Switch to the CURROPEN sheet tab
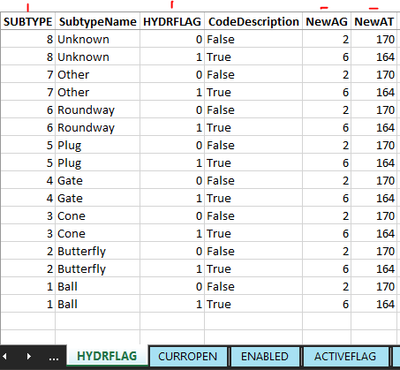The width and height of the screenshot is (400, 370). pyautogui.click(x=188, y=356)
